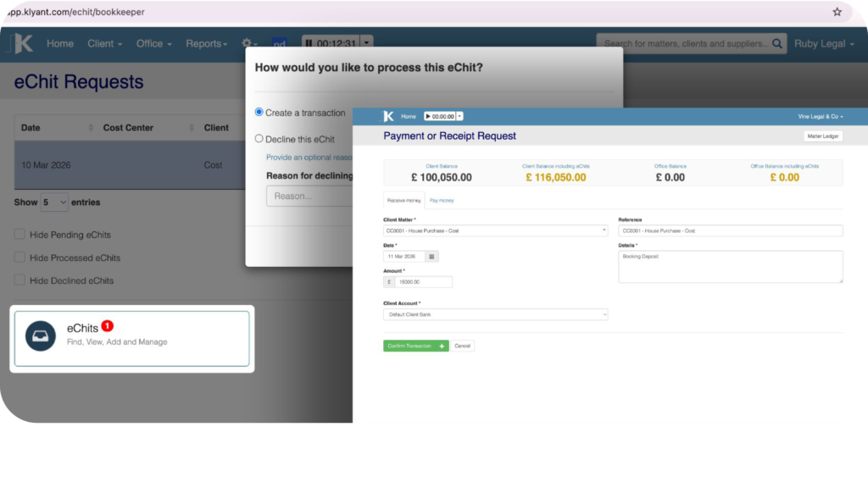Click the Matter Ledger button
Image resolution: width=868 pixels, height=488 pixels.
click(x=822, y=136)
